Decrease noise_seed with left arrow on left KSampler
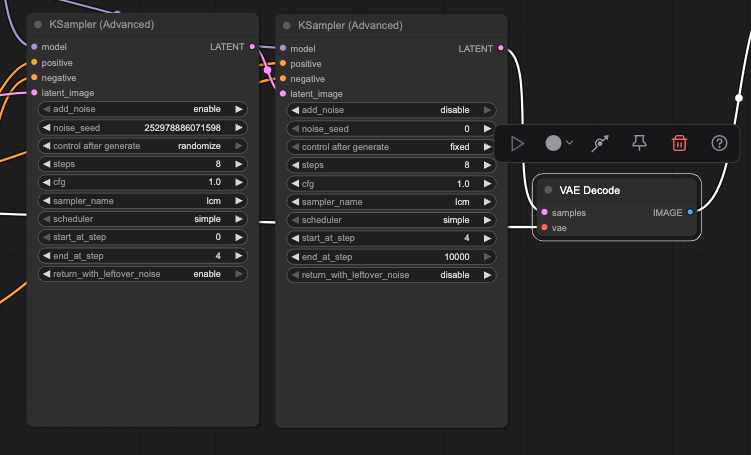The image size is (751, 455). [x=46, y=128]
